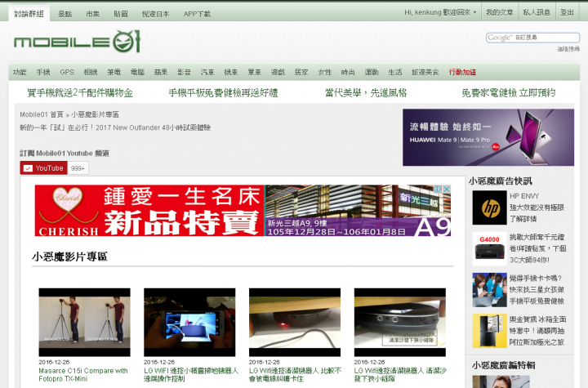Click the 999+ subscriber count badge
The width and height of the screenshot is (588, 388).
(x=78, y=168)
